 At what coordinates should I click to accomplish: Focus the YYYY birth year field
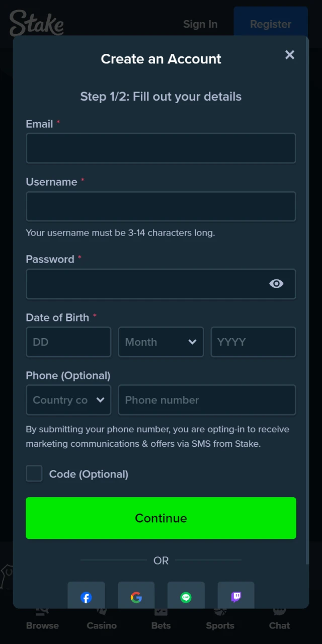[x=253, y=342]
